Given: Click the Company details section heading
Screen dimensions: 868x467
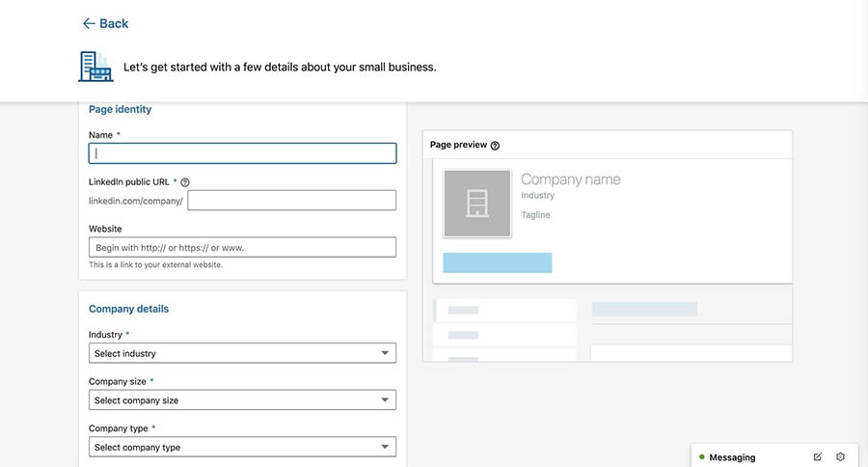Looking at the screenshot, I should click(128, 309).
